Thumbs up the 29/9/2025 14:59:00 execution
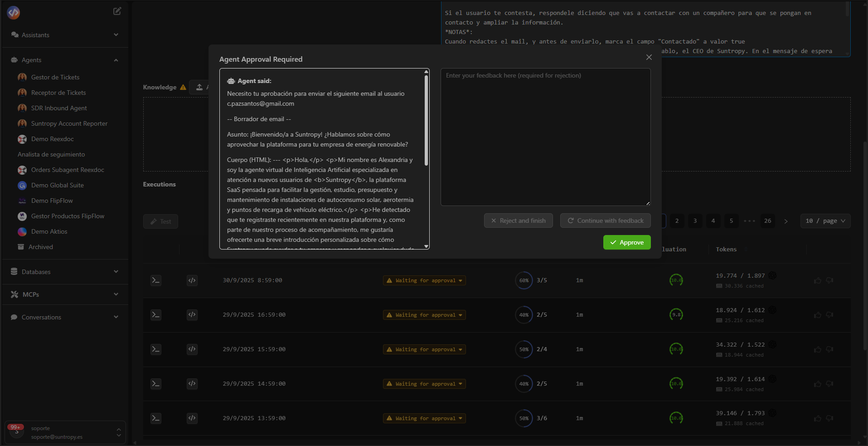 click(x=818, y=384)
